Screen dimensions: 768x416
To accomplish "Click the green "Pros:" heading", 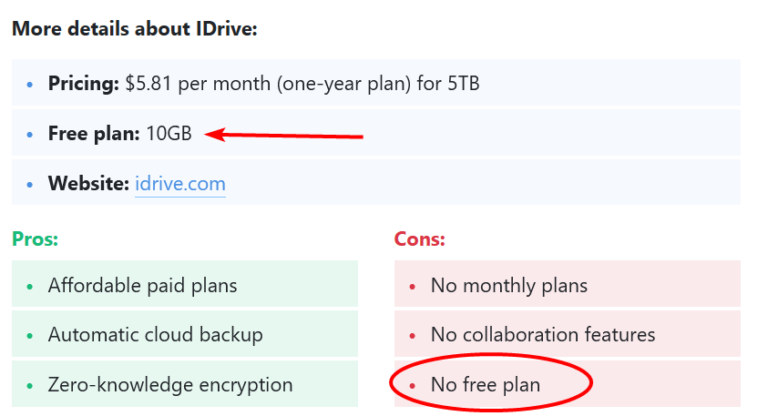I will point(35,239).
